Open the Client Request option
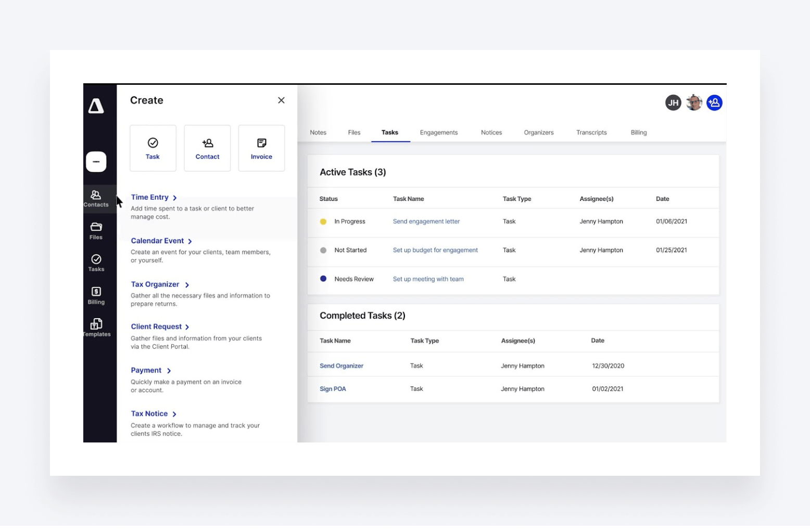Image resolution: width=810 pixels, height=532 pixels. (x=156, y=327)
